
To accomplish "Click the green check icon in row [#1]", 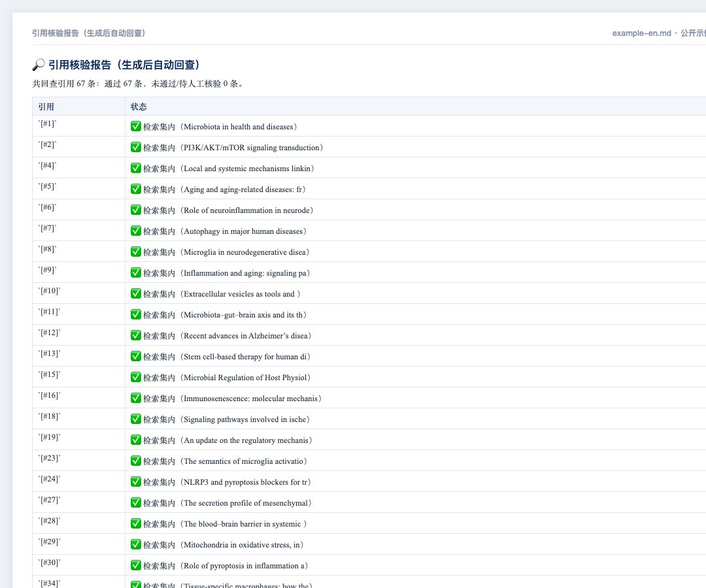I will pyautogui.click(x=136, y=126).
